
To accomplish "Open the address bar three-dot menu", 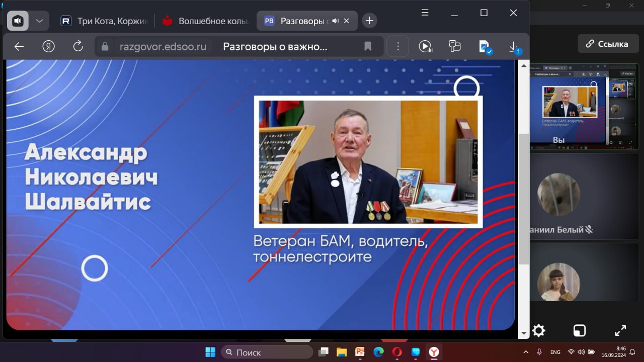I will coord(398,47).
